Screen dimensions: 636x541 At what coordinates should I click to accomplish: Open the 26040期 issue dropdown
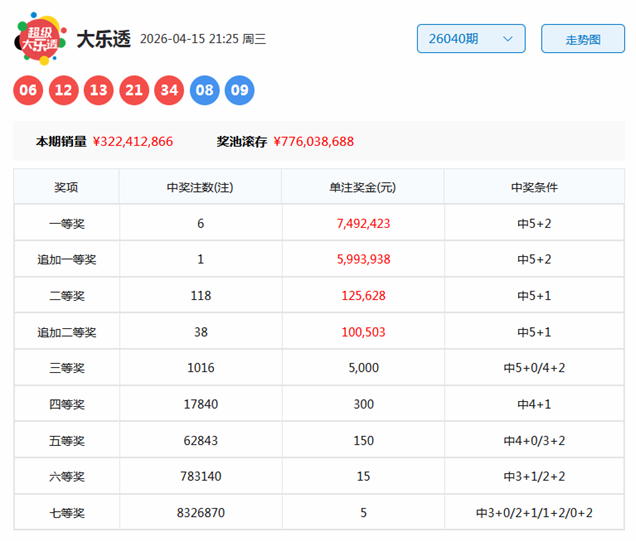470,39
